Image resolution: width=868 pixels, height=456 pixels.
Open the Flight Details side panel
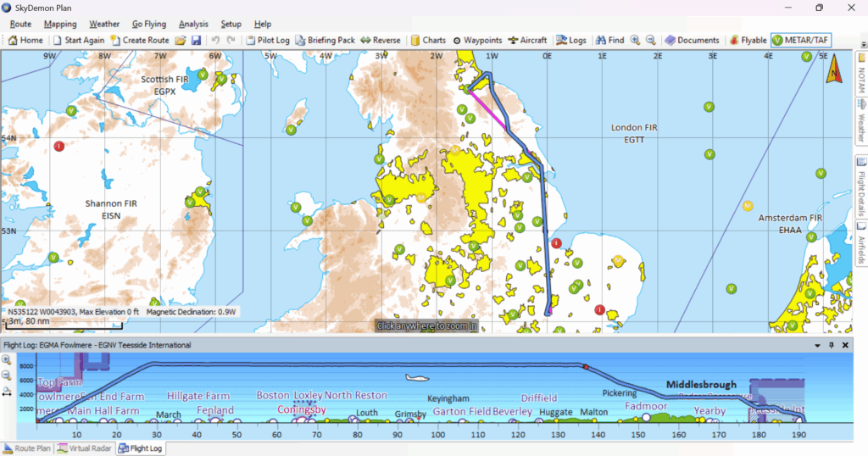[x=861, y=187]
